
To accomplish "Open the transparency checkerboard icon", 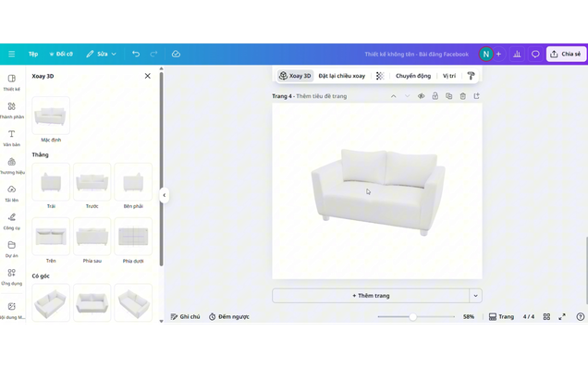I will pyautogui.click(x=380, y=76).
